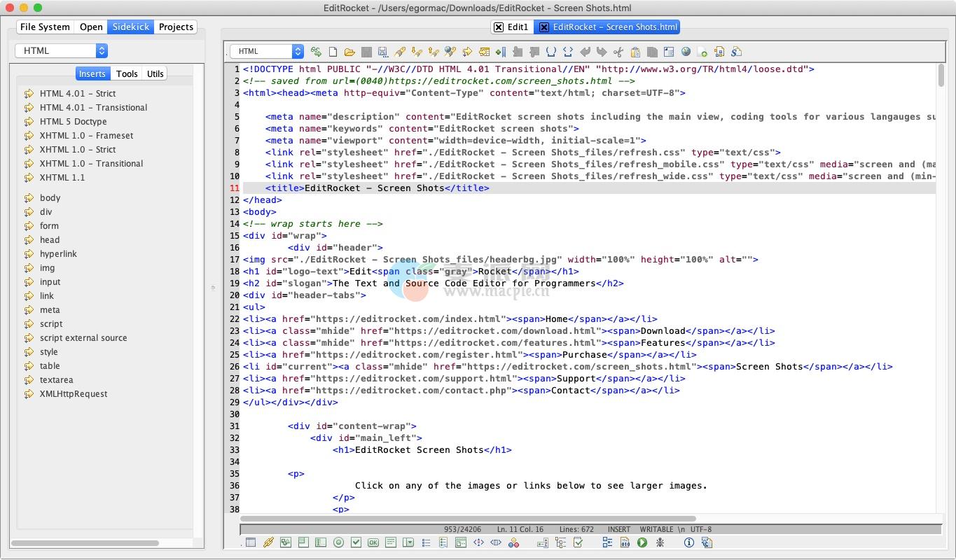Insert the form snippet
956x560 pixels.
pyautogui.click(x=49, y=225)
